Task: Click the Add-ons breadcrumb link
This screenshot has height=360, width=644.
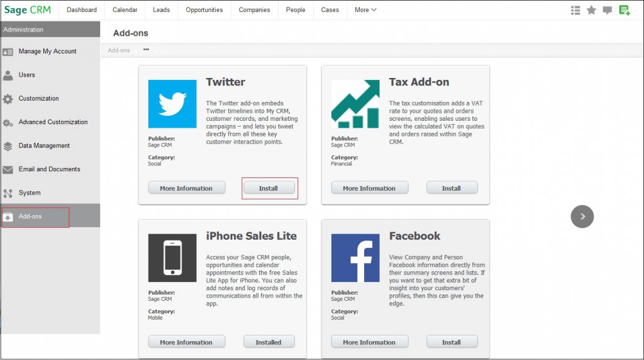Action: click(x=119, y=50)
